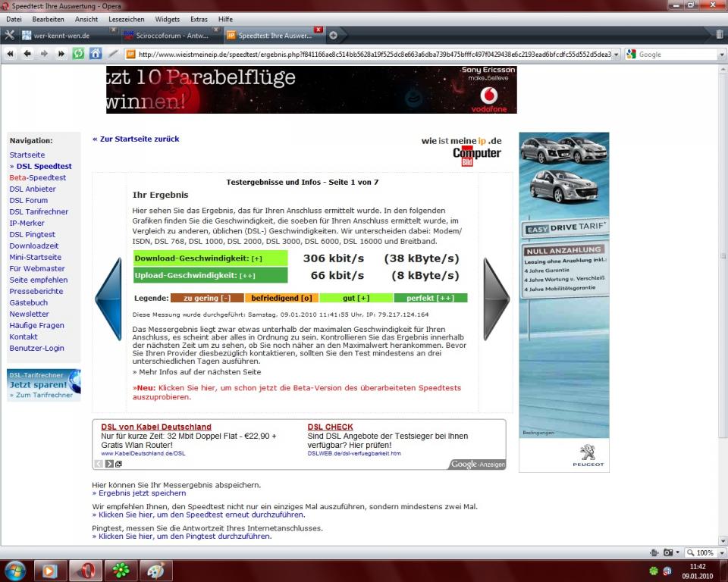Open Opera from the Windows taskbar
The width and height of the screenshot is (728, 582).
(86, 570)
